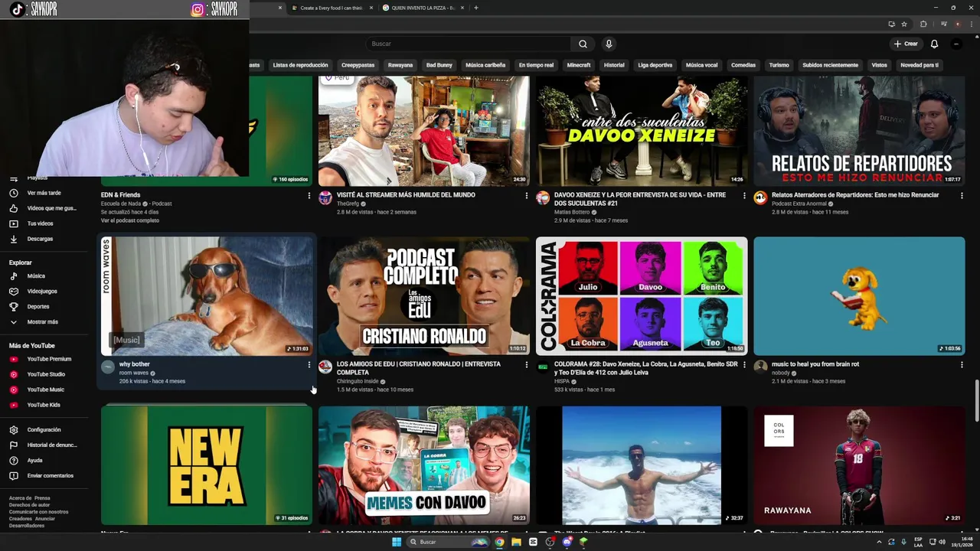
Task: Open options menu for COLORAMA #28 video
Action: [744, 365]
